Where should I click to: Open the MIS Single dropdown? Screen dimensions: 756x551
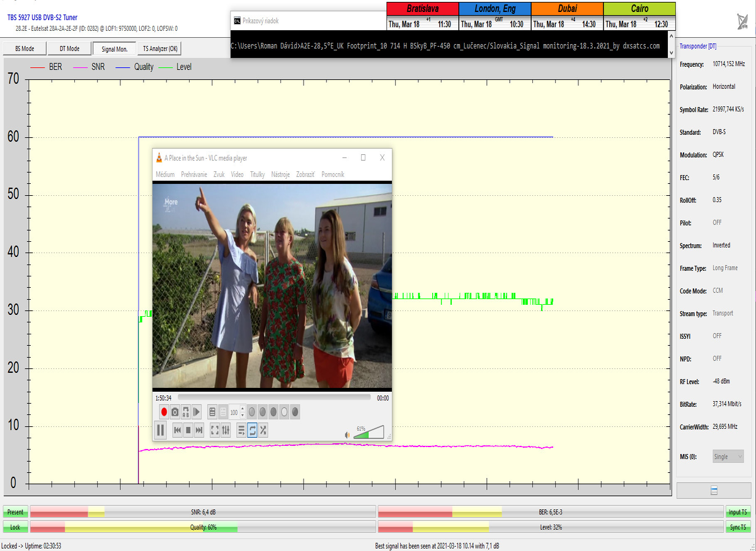click(728, 457)
